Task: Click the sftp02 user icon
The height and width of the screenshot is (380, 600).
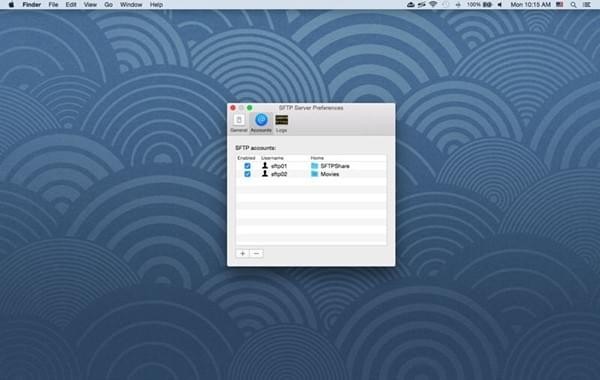Action: click(265, 174)
